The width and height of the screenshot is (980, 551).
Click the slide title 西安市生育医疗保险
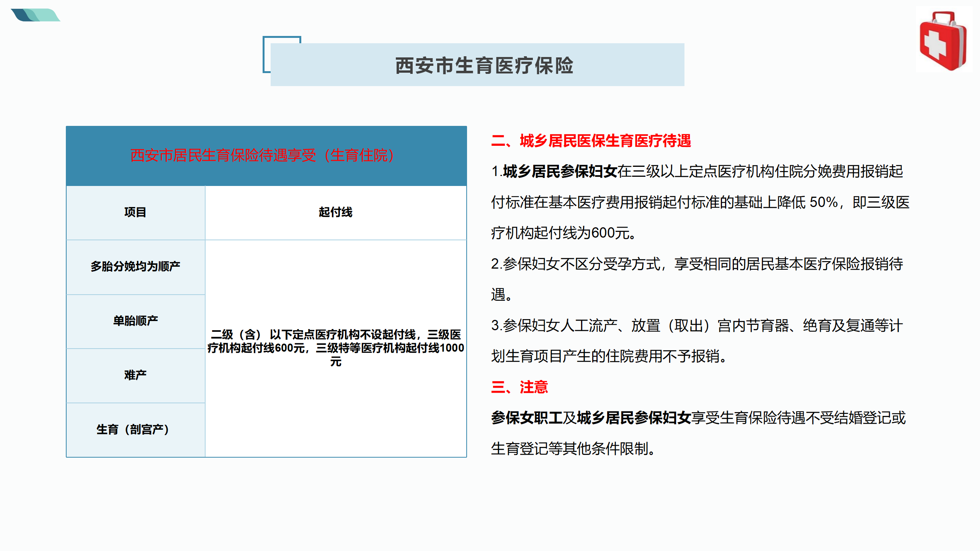click(x=484, y=65)
